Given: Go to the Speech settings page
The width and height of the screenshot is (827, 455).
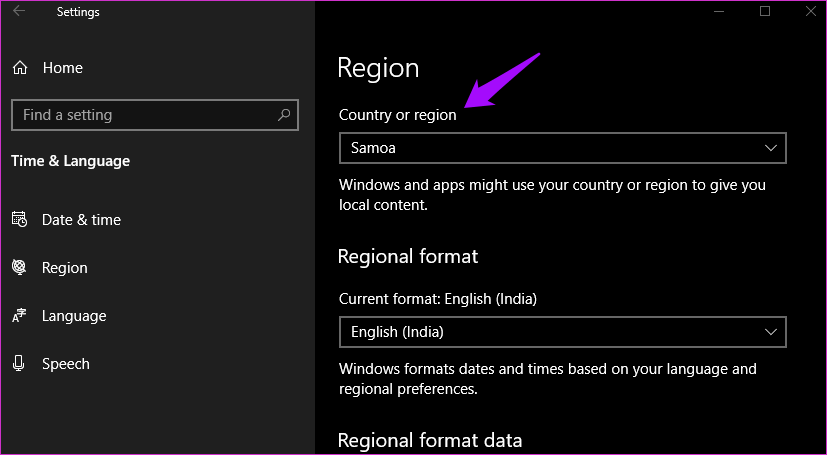Looking at the screenshot, I should tap(65, 364).
